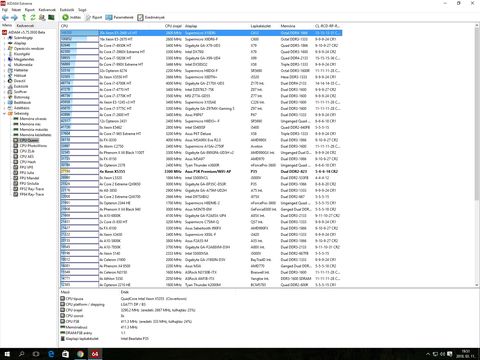The width and height of the screenshot is (480, 360).
Task: Click the Eredmények toolbar button
Action: point(151,17)
